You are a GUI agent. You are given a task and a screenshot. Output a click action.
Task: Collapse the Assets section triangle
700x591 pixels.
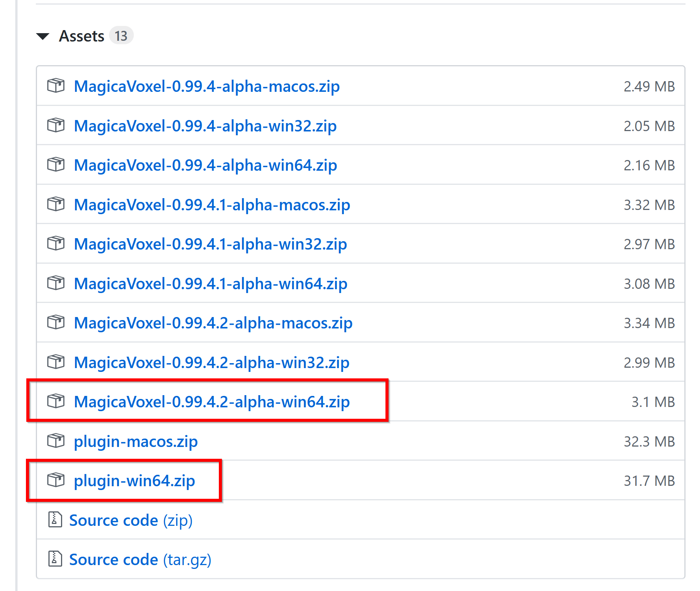click(43, 37)
